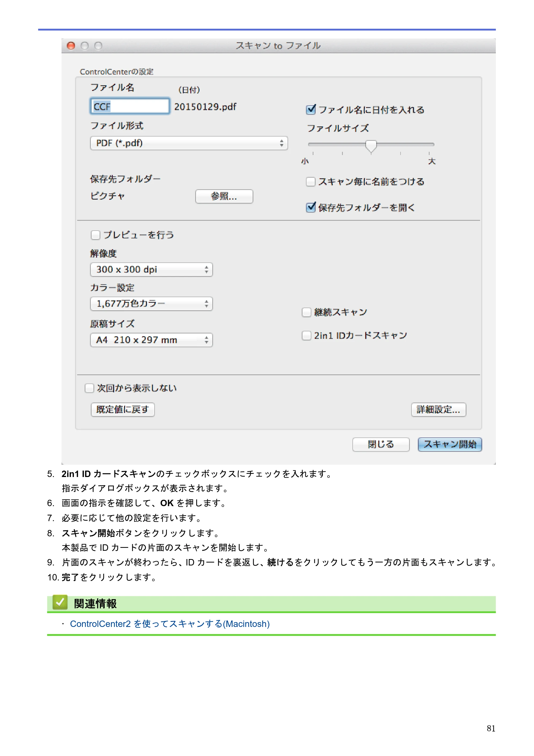Click the red close window button
The height and width of the screenshot is (756, 534).
pos(71,46)
